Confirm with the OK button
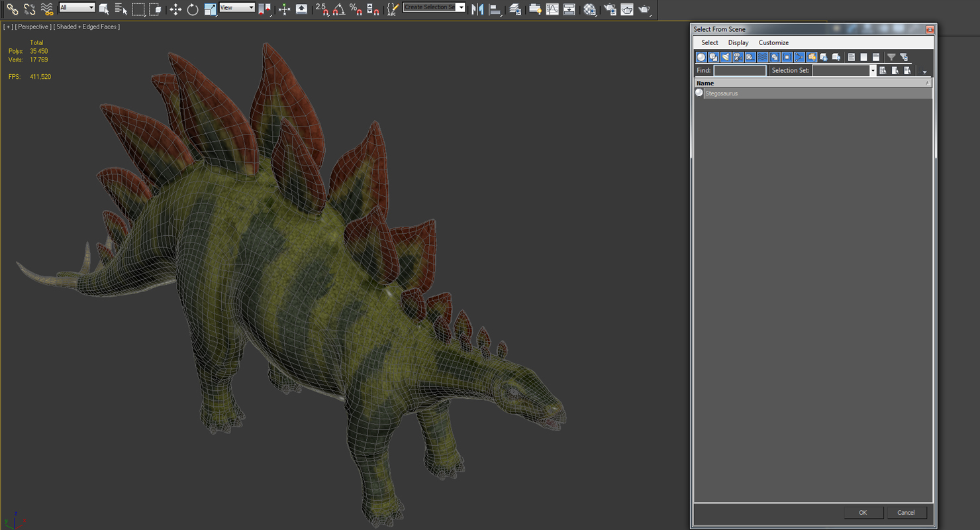Screen dimensions: 980x530 point(863,513)
